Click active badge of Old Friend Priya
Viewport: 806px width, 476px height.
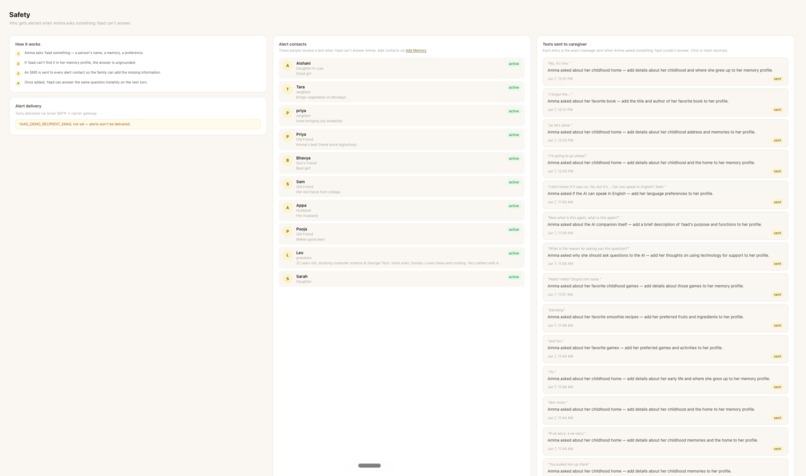point(514,135)
